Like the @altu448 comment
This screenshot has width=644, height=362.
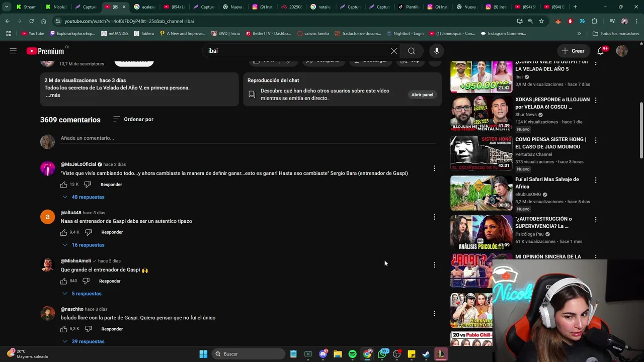point(64,232)
